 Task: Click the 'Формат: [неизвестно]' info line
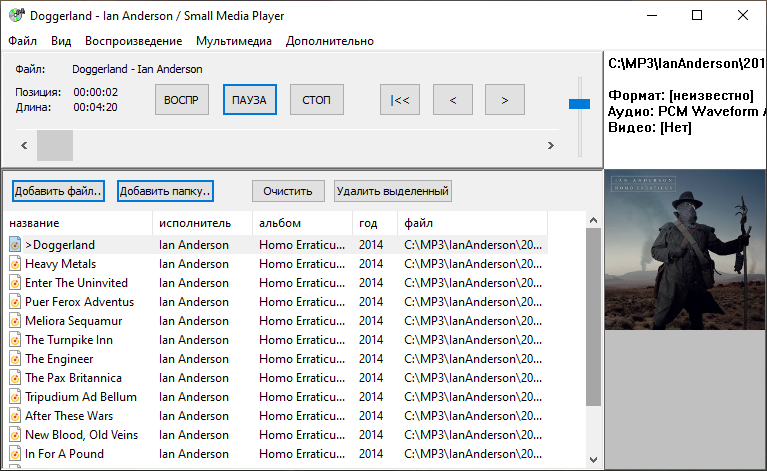[x=681, y=95]
